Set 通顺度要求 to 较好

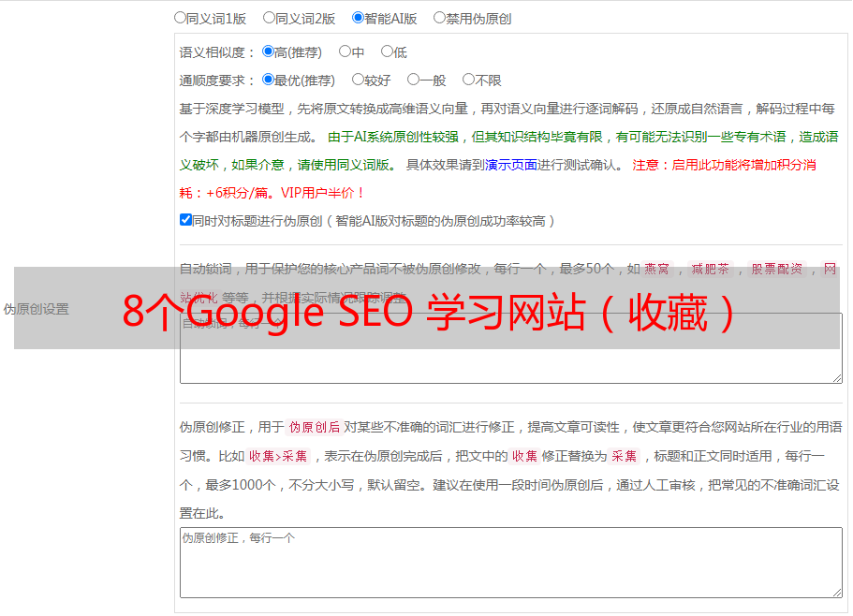358,80
